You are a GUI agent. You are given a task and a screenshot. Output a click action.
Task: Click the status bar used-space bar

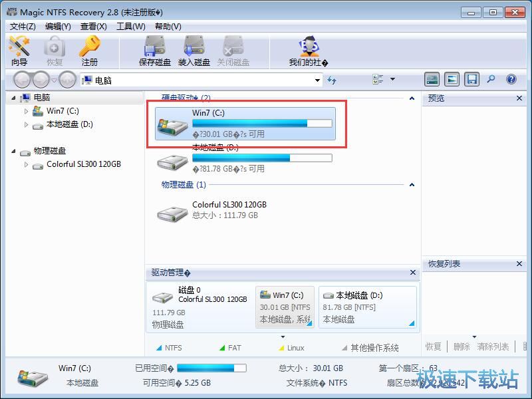[x=211, y=368]
